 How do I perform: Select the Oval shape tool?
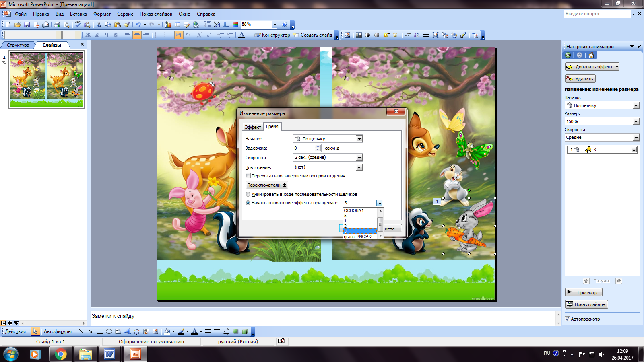pos(109,331)
